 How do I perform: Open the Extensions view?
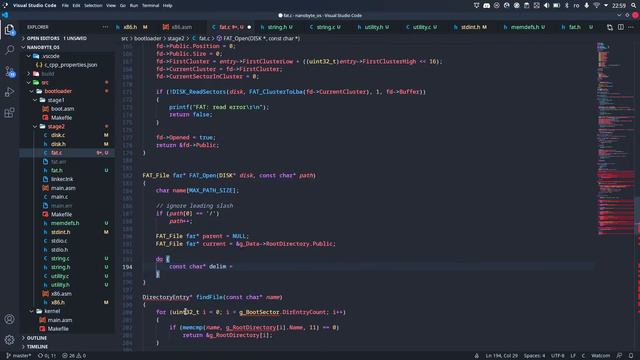pos(9,113)
